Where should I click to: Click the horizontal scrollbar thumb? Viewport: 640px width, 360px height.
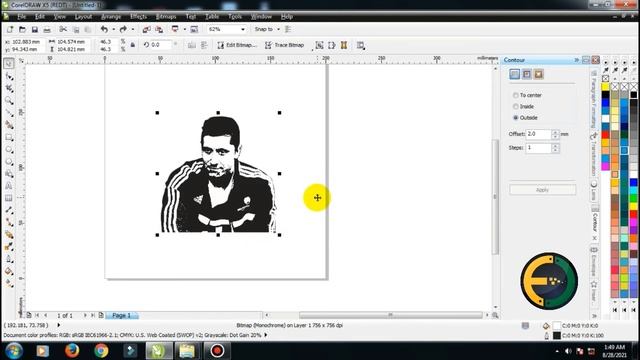click(x=390, y=315)
